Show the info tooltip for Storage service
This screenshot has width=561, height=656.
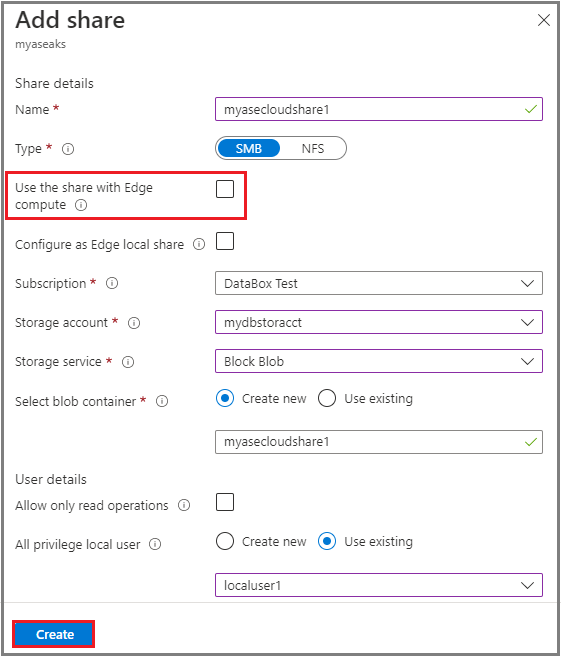128,362
